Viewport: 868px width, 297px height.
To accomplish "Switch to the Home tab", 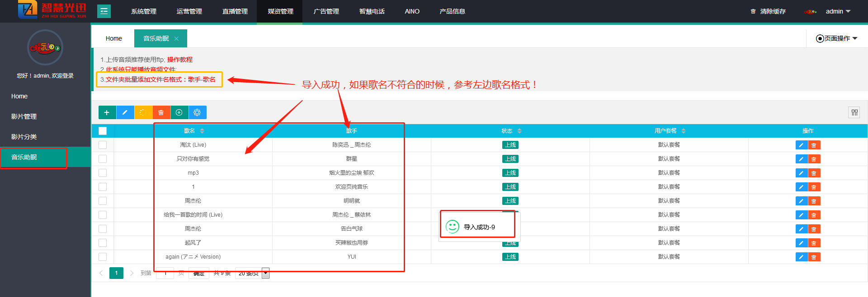I will tap(113, 38).
